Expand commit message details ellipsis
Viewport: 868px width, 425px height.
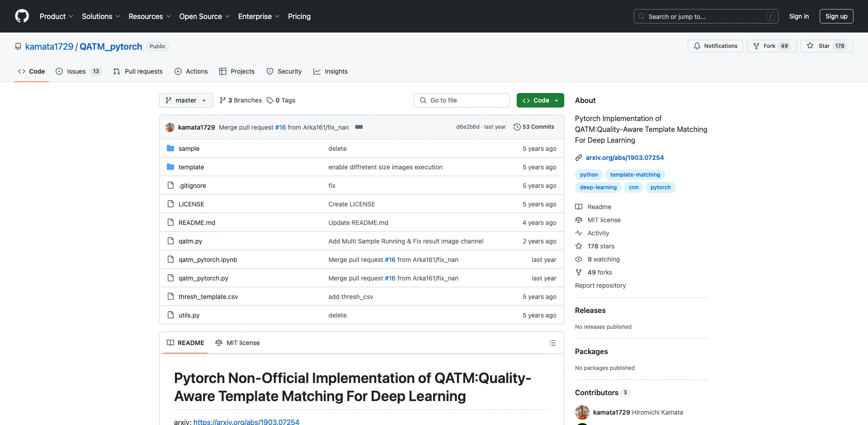point(359,127)
